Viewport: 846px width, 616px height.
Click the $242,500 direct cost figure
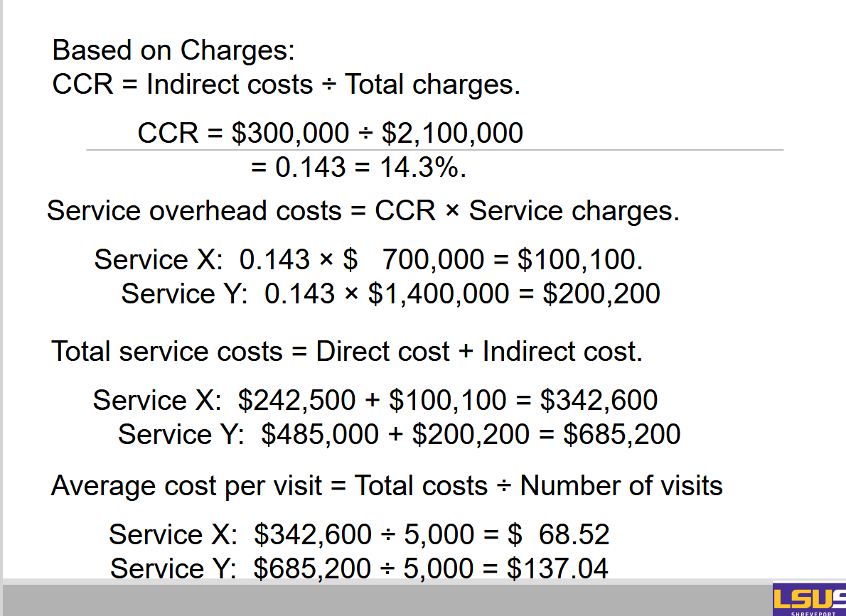tap(296, 401)
